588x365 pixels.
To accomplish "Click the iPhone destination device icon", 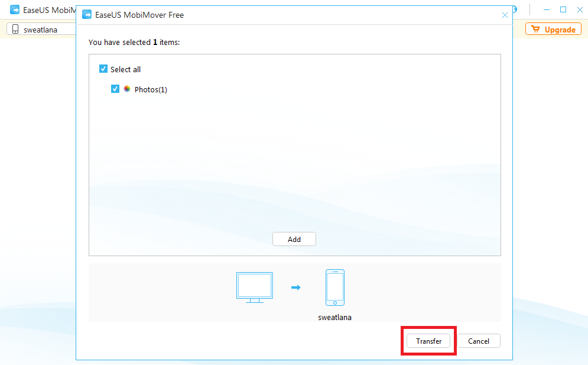I will coord(334,287).
